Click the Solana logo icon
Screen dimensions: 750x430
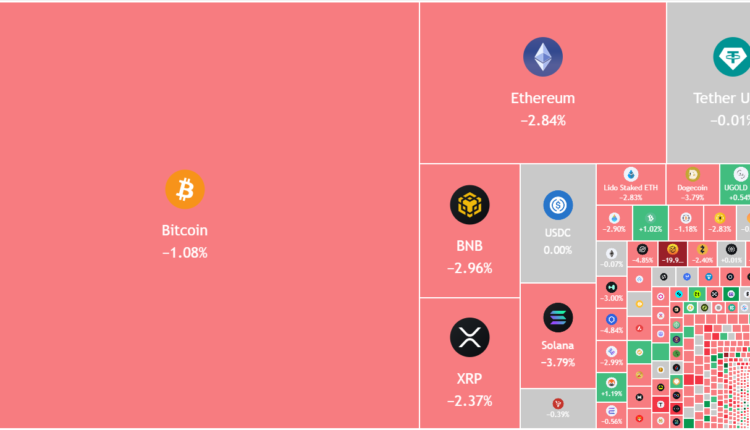(x=558, y=318)
